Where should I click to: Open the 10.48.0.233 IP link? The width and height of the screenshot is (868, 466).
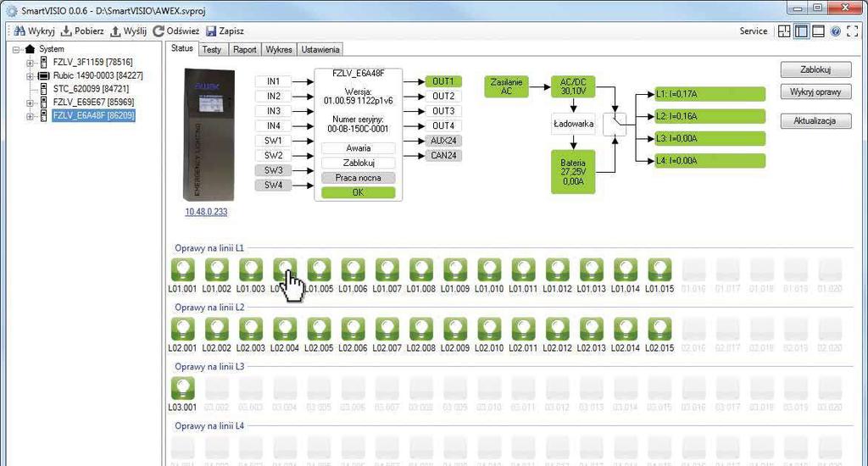click(206, 212)
